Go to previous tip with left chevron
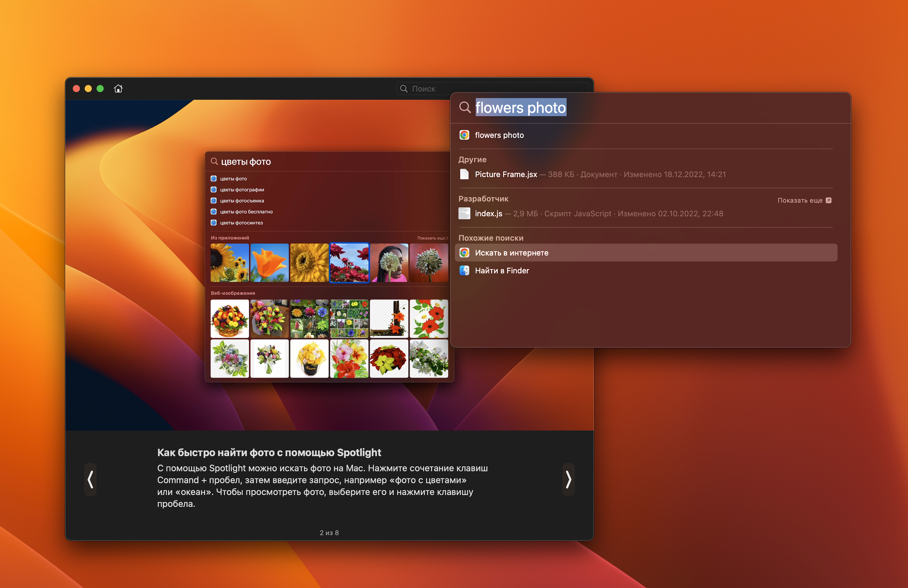 tap(91, 479)
